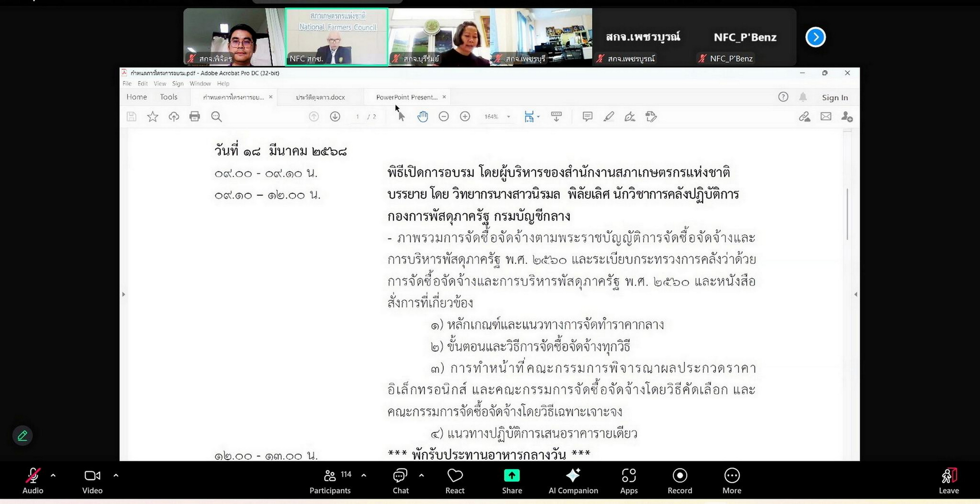Click the document vertical scrollbar
This screenshot has height=504, width=980.
click(x=847, y=214)
